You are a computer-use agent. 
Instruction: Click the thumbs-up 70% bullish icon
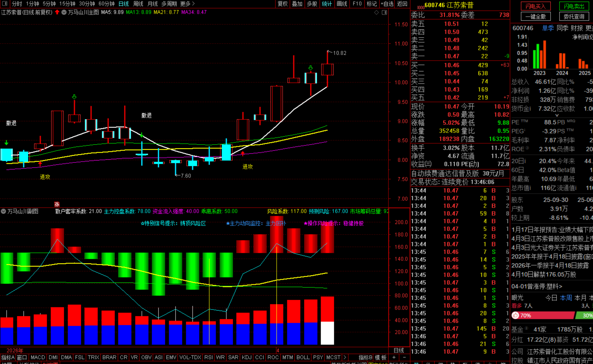[x=516, y=315]
